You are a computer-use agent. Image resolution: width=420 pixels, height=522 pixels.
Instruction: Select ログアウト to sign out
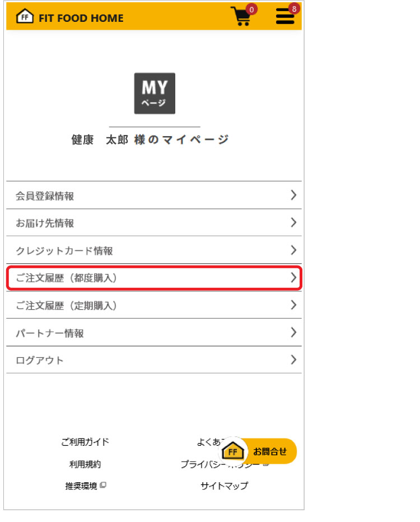click(x=154, y=360)
